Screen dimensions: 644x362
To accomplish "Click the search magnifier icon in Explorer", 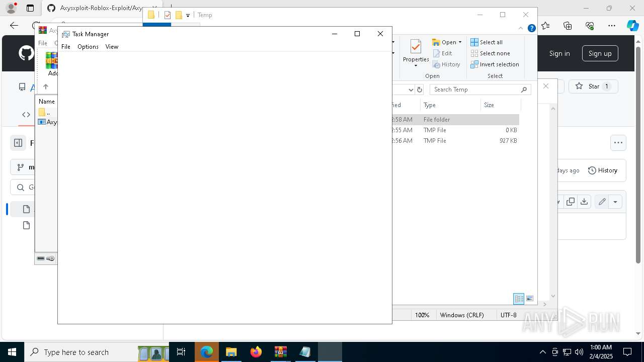I will point(524,89).
